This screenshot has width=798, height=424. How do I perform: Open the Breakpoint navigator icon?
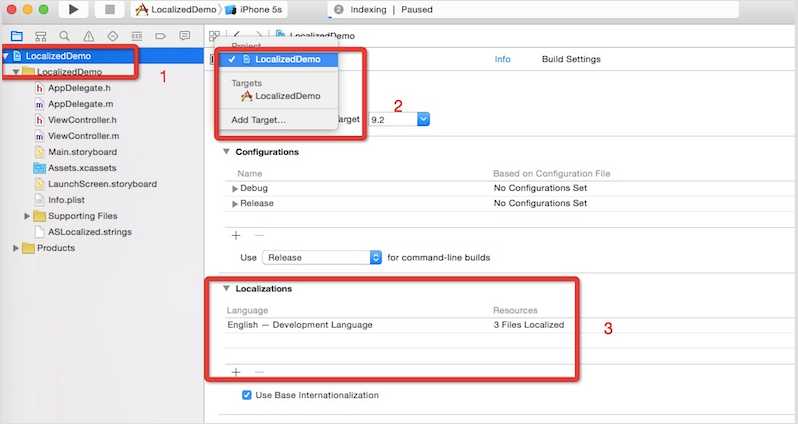161,36
